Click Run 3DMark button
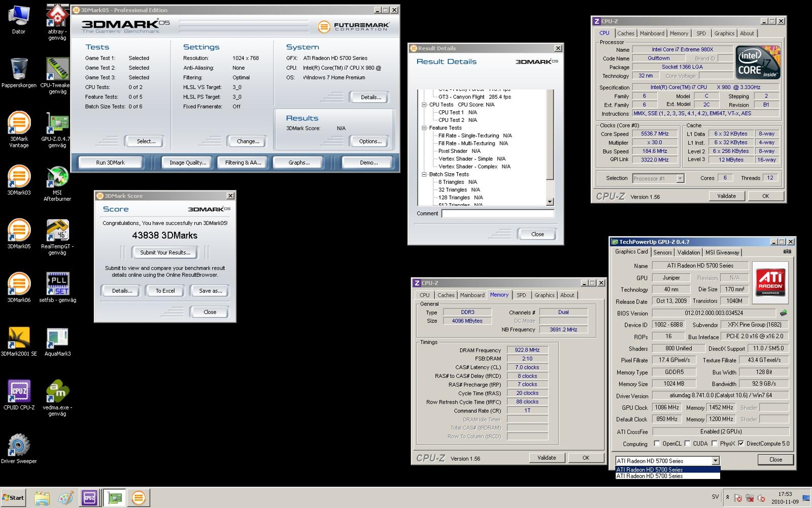This screenshot has width=812, height=508. point(110,163)
